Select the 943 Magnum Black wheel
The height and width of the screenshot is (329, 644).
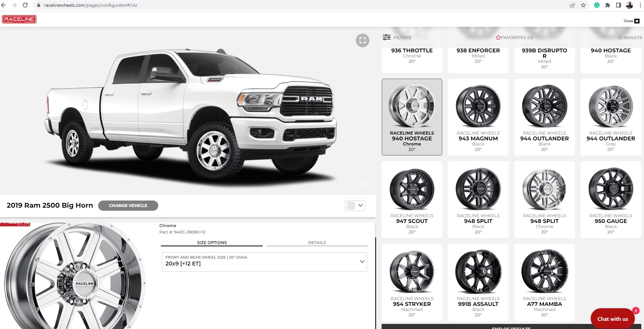478,117
